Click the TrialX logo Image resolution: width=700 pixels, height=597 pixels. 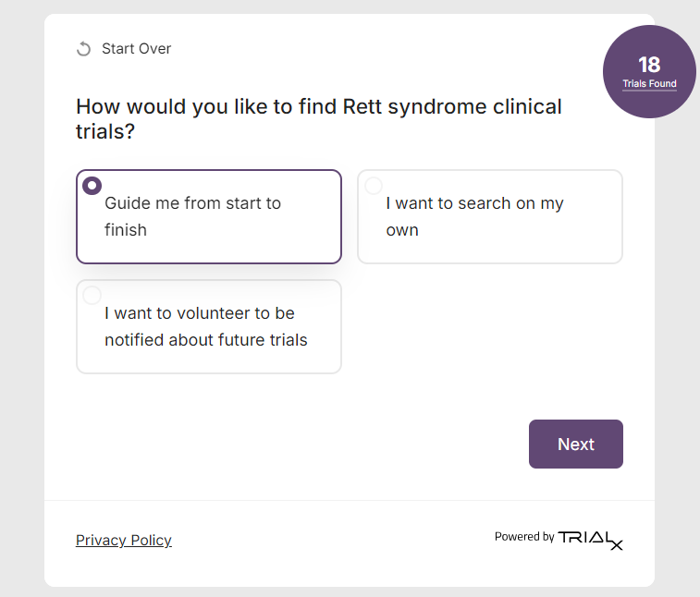tap(590, 539)
